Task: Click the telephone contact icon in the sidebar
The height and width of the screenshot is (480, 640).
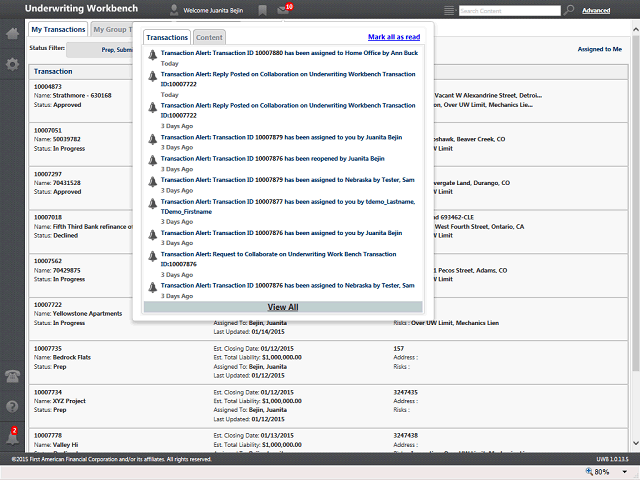Action: [x=12, y=376]
